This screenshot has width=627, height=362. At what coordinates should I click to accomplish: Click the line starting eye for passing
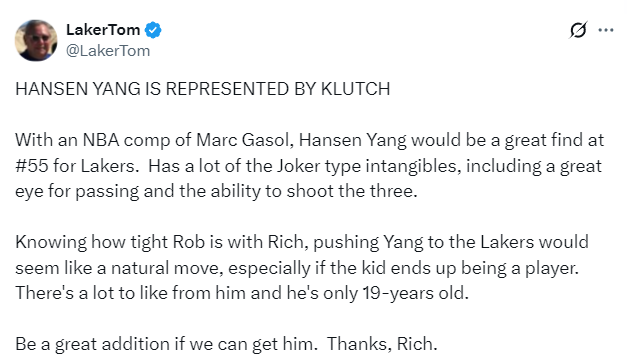pos(216,191)
